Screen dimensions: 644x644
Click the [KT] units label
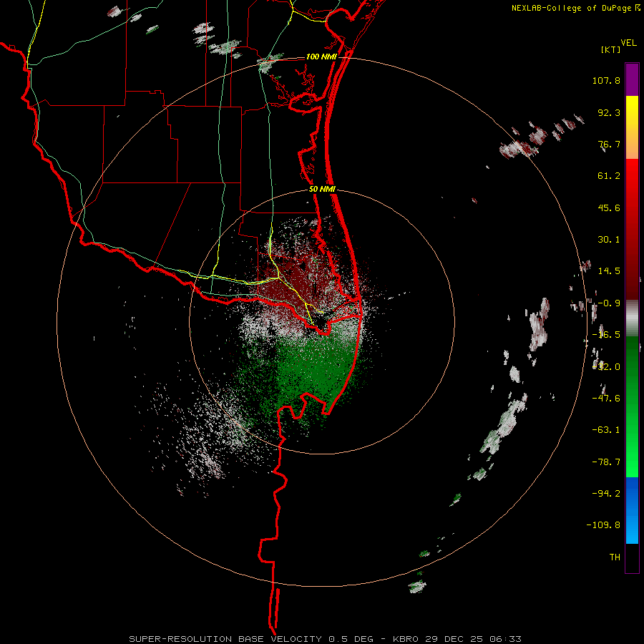point(611,49)
